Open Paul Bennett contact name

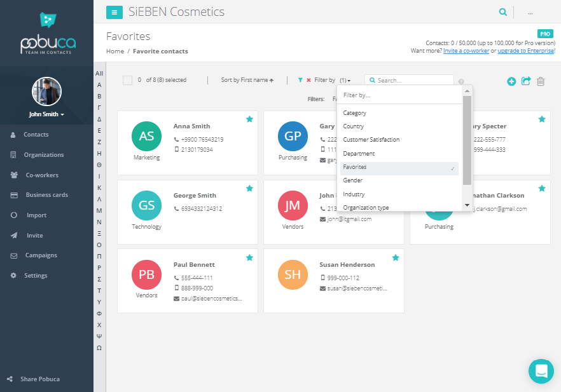(x=194, y=265)
